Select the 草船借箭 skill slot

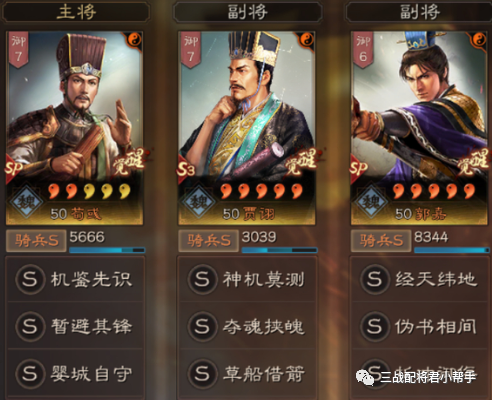(x=248, y=373)
